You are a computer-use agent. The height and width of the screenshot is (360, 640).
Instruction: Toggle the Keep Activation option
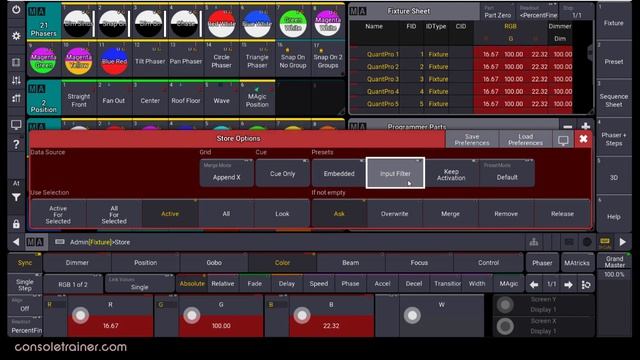point(451,174)
